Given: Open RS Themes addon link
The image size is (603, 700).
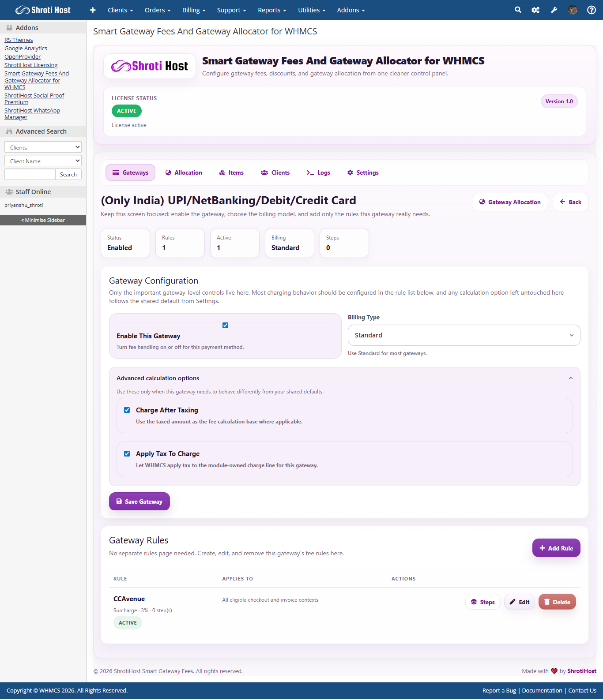Looking at the screenshot, I should point(19,40).
